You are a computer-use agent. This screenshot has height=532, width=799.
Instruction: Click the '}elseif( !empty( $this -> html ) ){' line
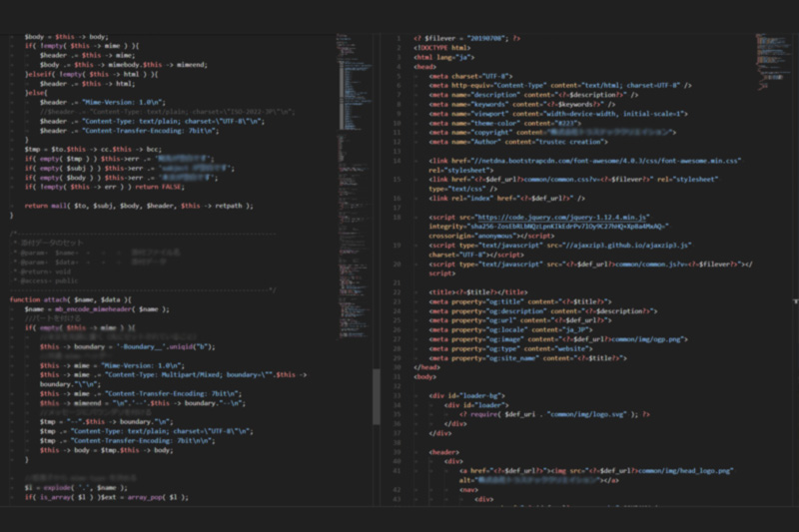(x=91, y=74)
